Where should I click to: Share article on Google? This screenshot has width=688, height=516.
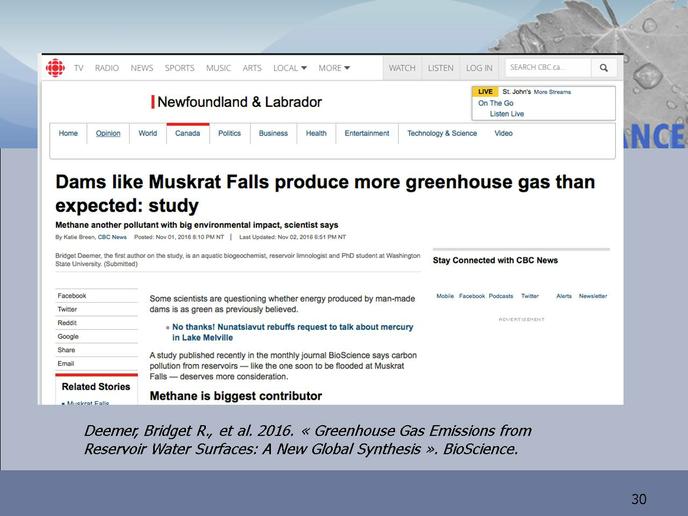68,337
